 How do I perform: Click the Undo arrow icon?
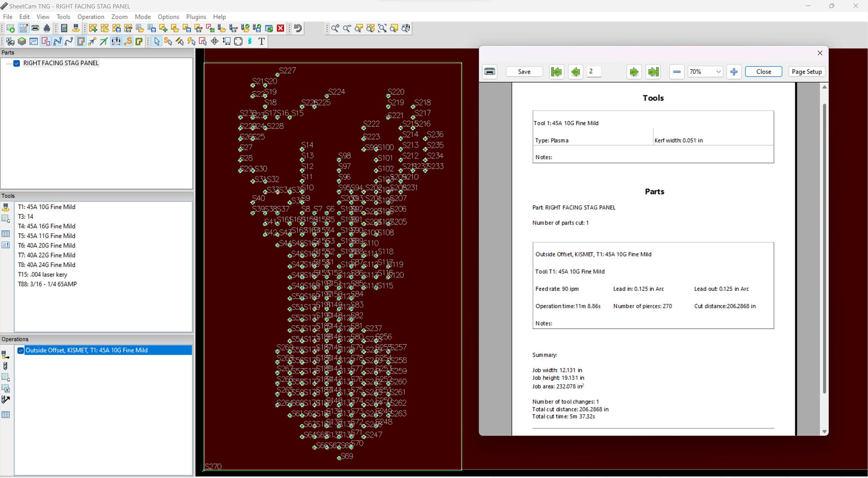(x=298, y=28)
